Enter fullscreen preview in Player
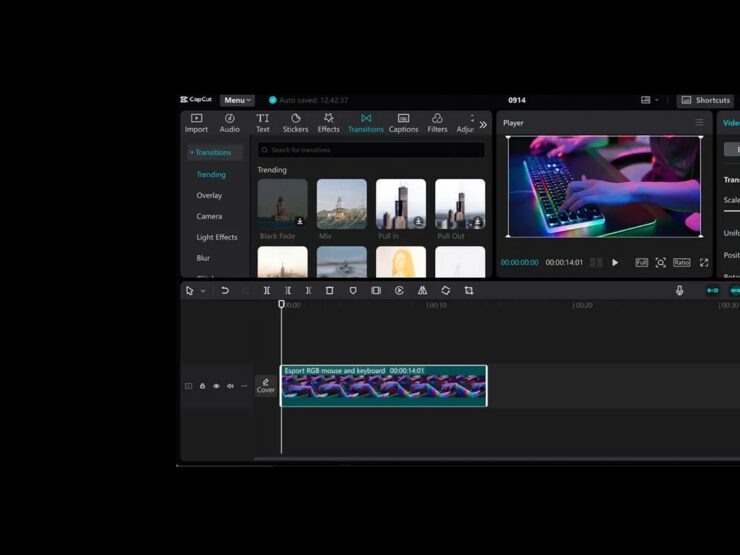 704,262
